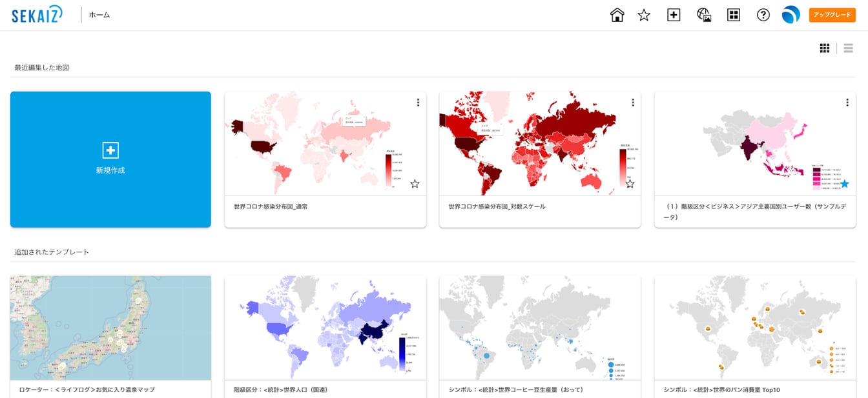
Task: Switch to list view layout
Action: click(848, 48)
